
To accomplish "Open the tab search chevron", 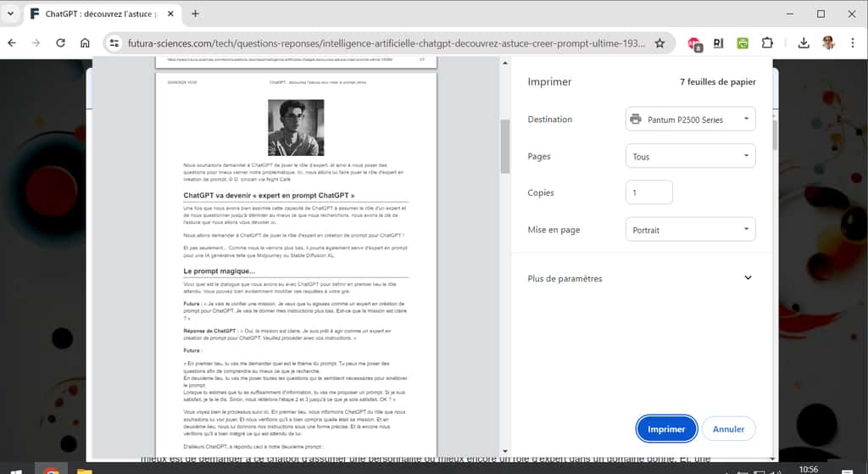I will (x=10, y=14).
